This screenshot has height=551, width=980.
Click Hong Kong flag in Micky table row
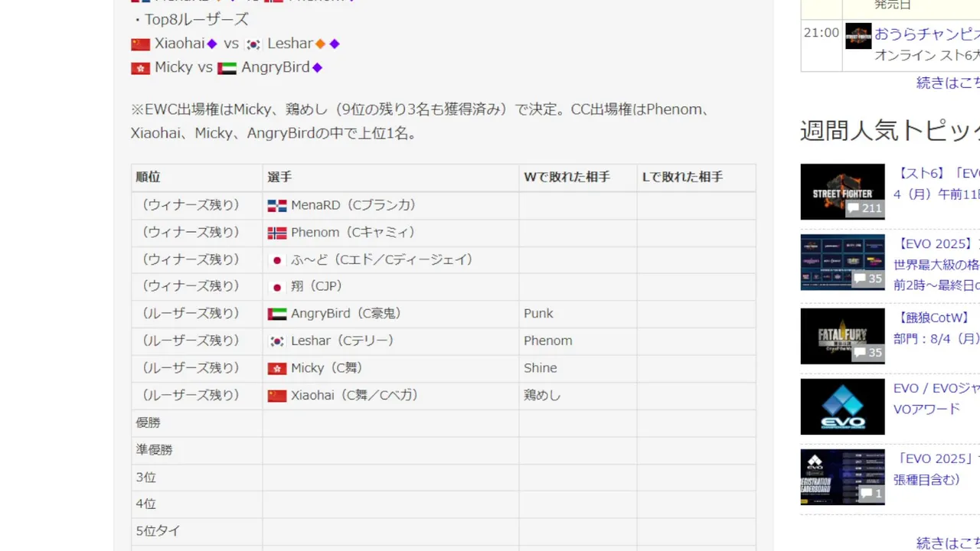pyautogui.click(x=277, y=369)
